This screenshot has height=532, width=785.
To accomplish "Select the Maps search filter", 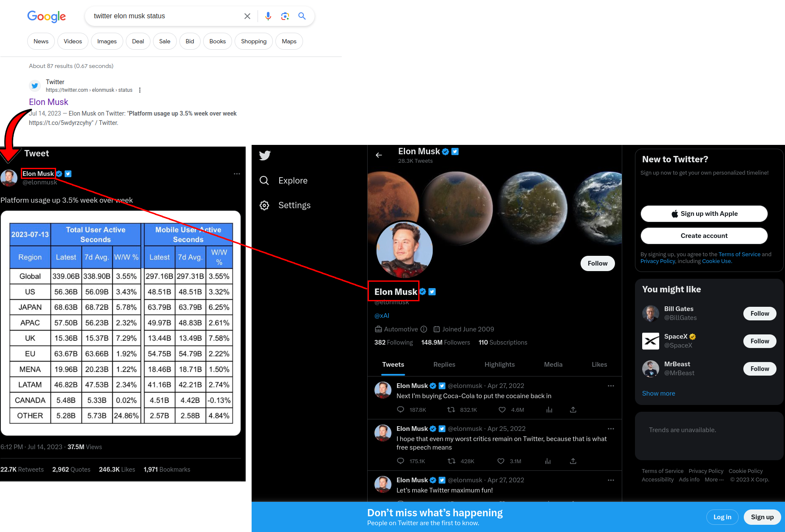I will (x=289, y=41).
